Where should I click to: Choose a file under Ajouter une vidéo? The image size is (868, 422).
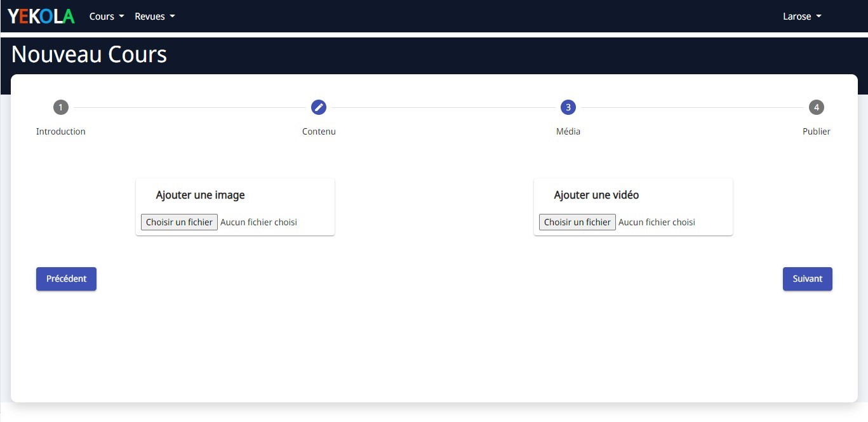(577, 221)
